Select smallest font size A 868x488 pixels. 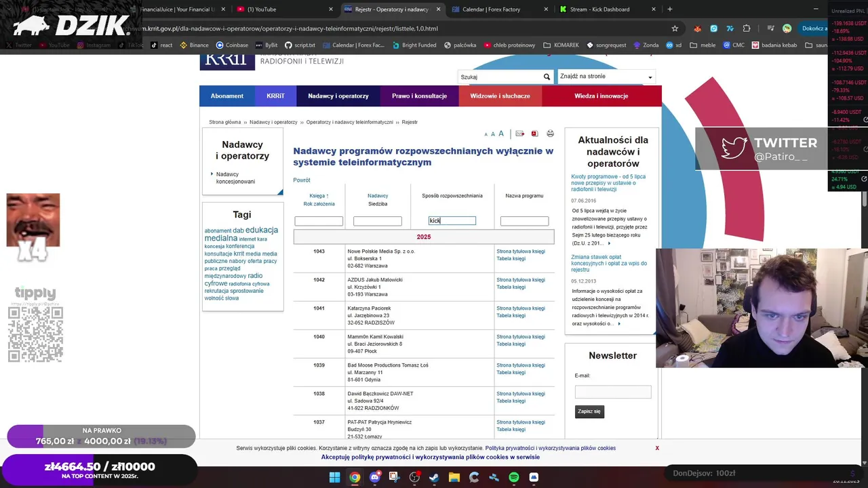coord(486,135)
